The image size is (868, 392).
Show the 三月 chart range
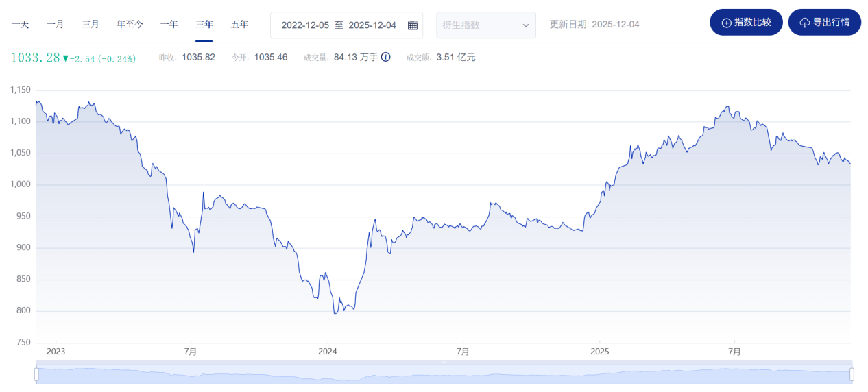(91, 25)
